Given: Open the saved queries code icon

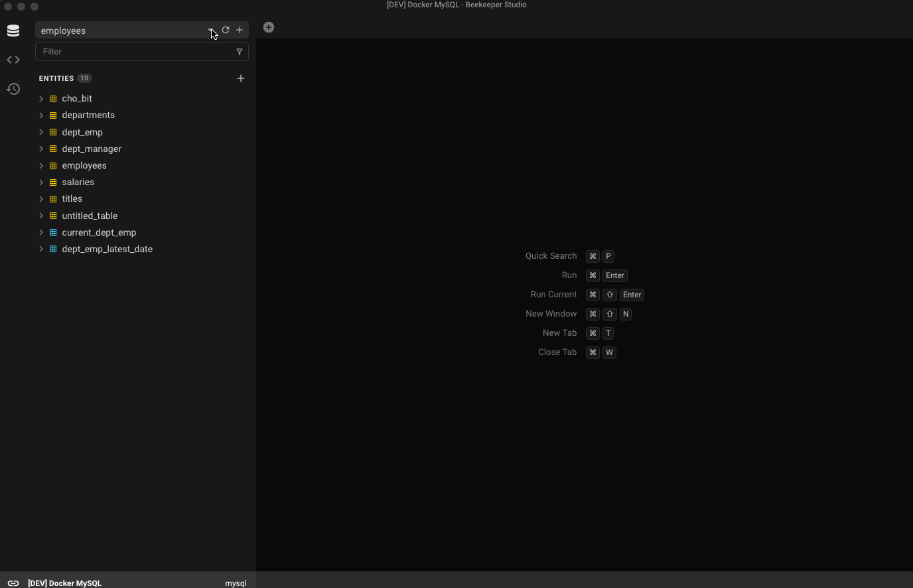Looking at the screenshot, I should [13, 60].
